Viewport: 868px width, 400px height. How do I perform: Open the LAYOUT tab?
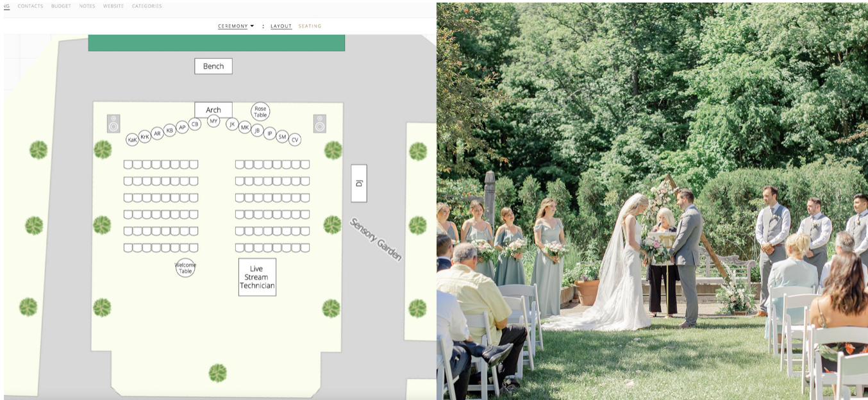[281, 26]
